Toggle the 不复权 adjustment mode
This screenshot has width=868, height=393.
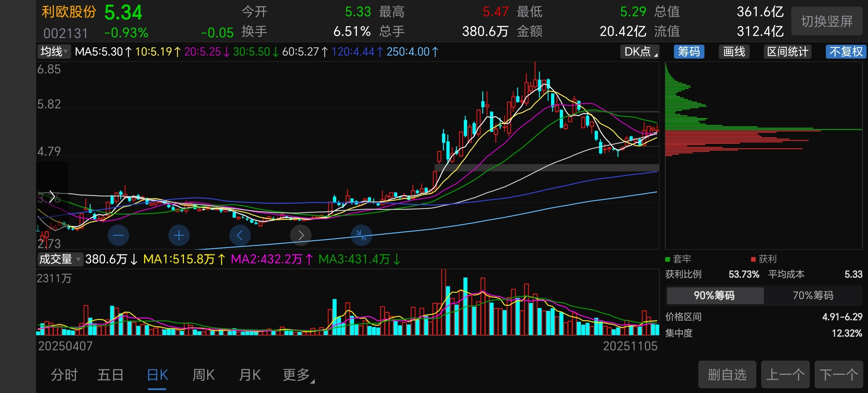coord(846,52)
